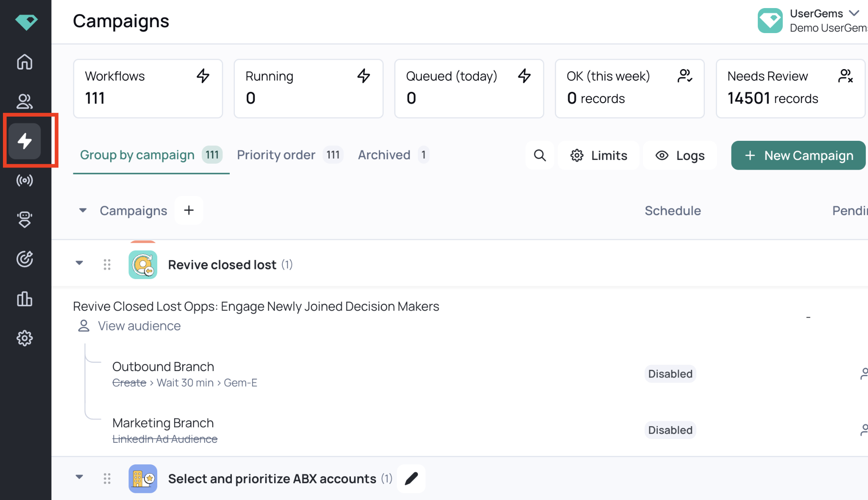This screenshot has height=500, width=868.
Task: Click lightning icon on Queued (today) card
Action: 524,76
